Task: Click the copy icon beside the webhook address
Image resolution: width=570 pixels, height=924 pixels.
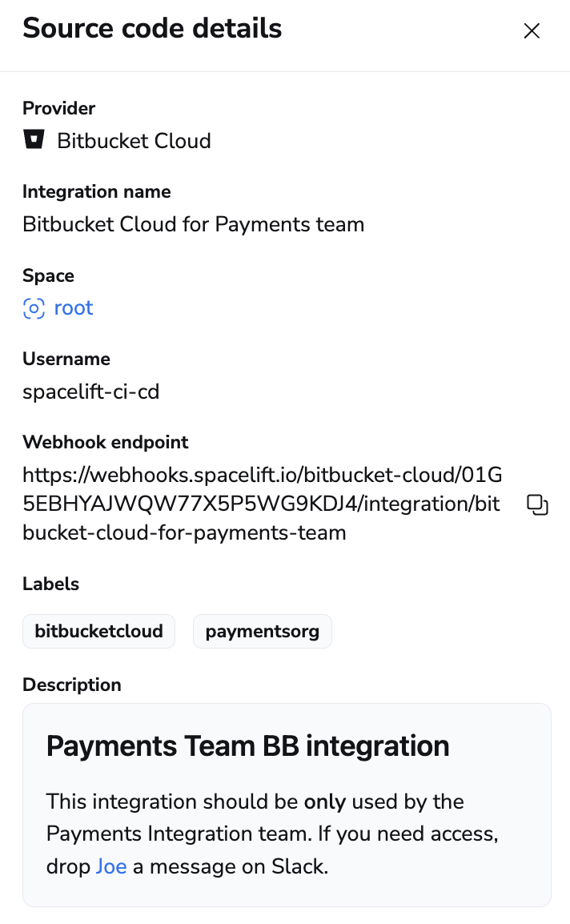Action: [538, 504]
